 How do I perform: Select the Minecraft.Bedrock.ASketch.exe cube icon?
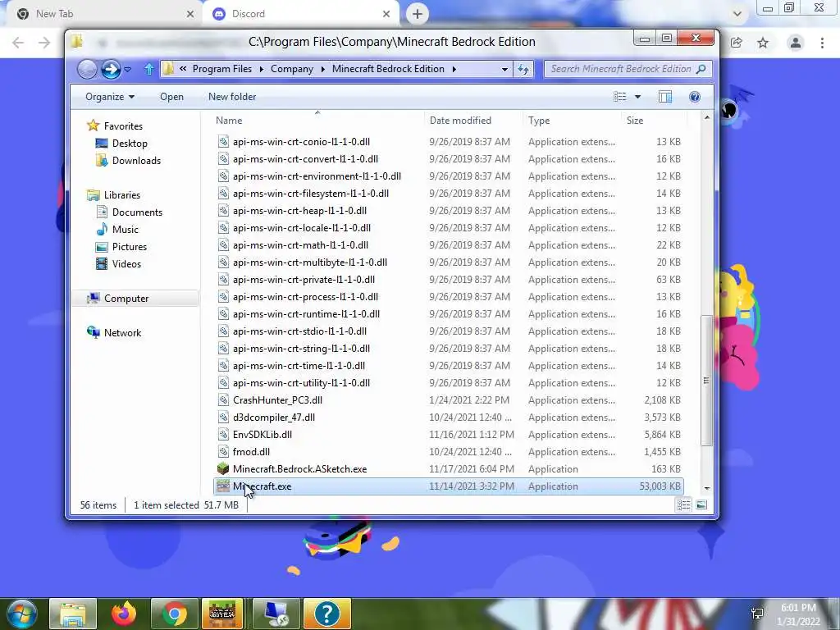click(x=223, y=469)
